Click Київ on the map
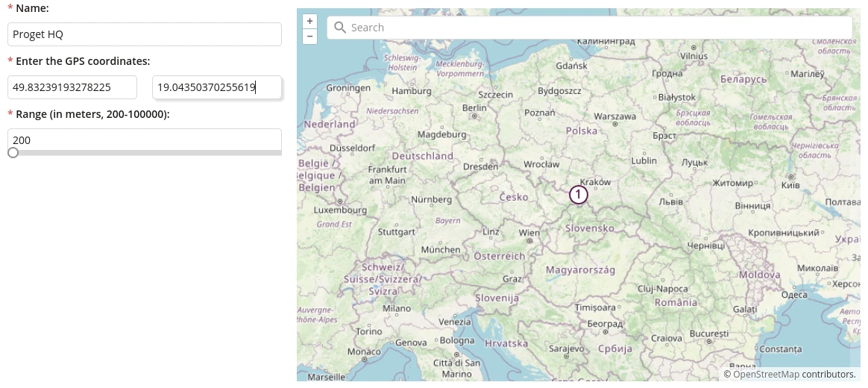 tap(790, 185)
